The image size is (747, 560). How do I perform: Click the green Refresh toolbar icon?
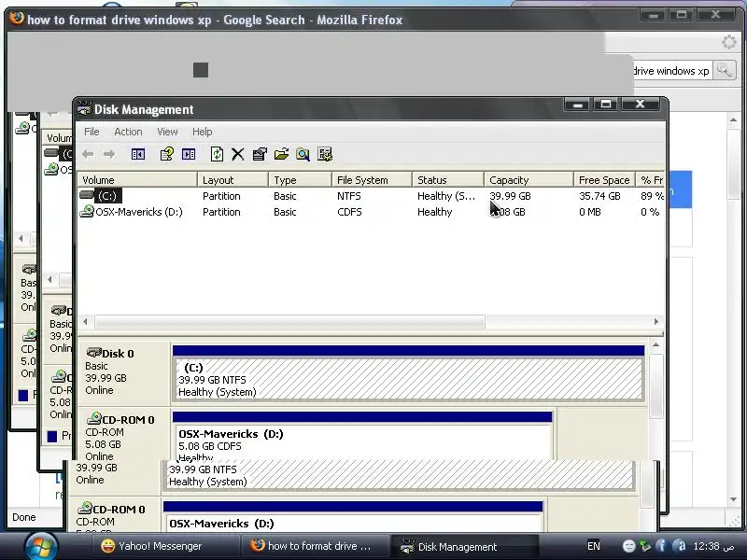click(x=217, y=154)
